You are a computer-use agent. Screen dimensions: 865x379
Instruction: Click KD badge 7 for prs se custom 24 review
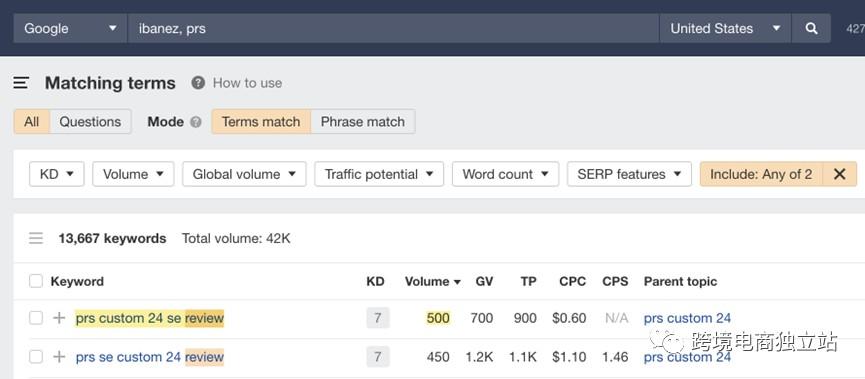(378, 357)
